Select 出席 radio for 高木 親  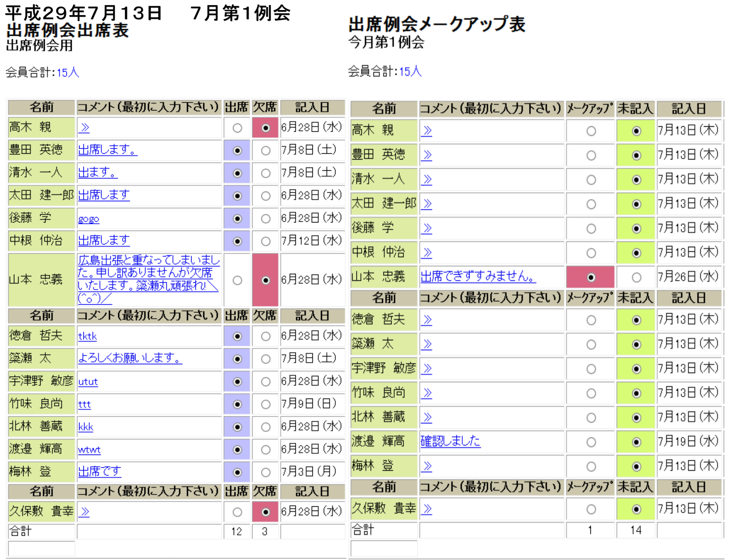(237, 128)
